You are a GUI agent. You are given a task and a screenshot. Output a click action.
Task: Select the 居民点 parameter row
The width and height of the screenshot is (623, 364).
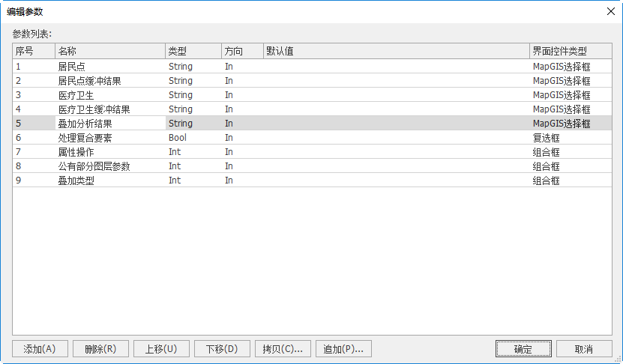coord(72,67)
